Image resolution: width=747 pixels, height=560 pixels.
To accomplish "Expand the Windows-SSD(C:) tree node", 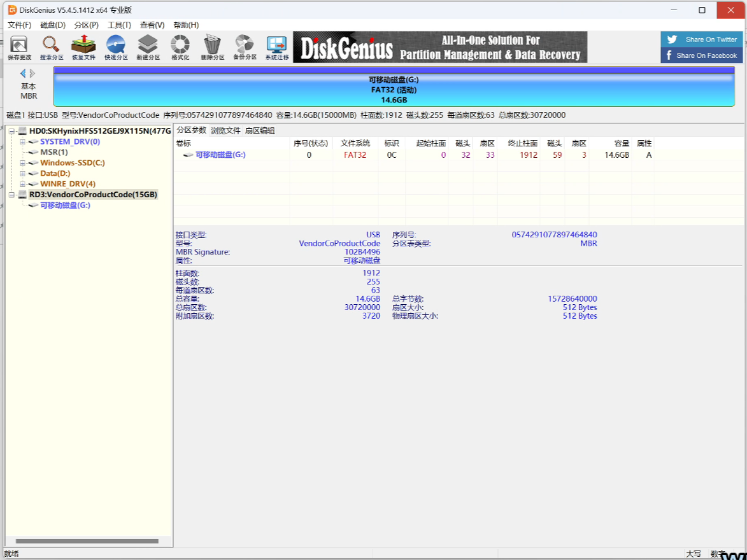I will pyautogui.click(x=22, y=163).
